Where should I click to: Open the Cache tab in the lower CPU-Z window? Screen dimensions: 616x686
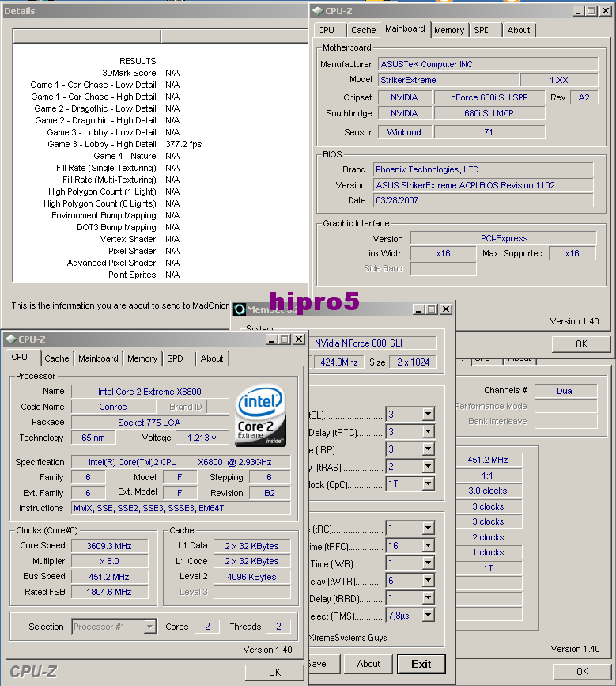point(56,358)
